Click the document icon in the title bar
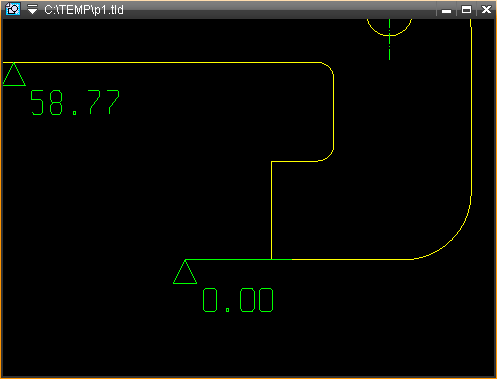The height and width of the screenshot is (379, 497). pos(13,9)
